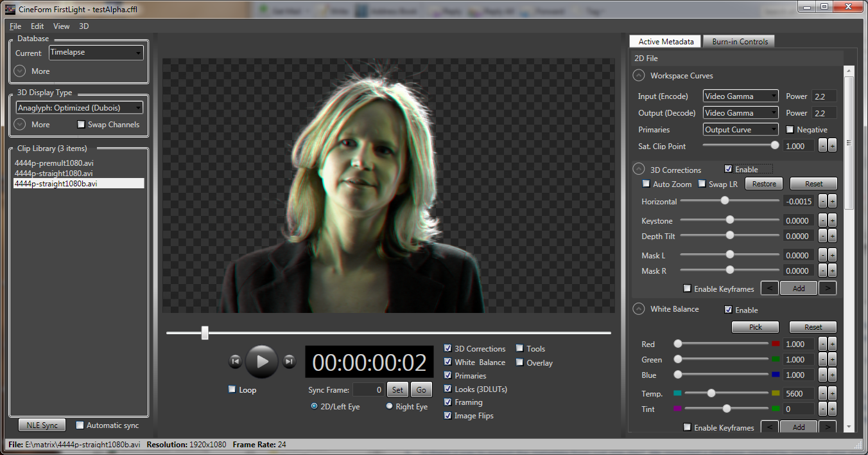
Task: Select the Right Eye radio button
Action: [x=390, y=406]
